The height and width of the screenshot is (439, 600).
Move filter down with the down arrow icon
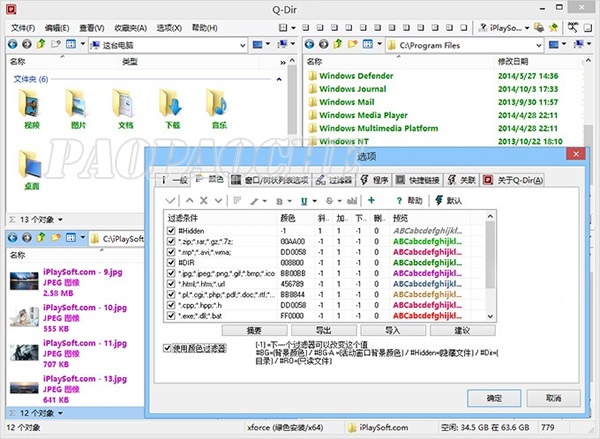click(218, 200)
